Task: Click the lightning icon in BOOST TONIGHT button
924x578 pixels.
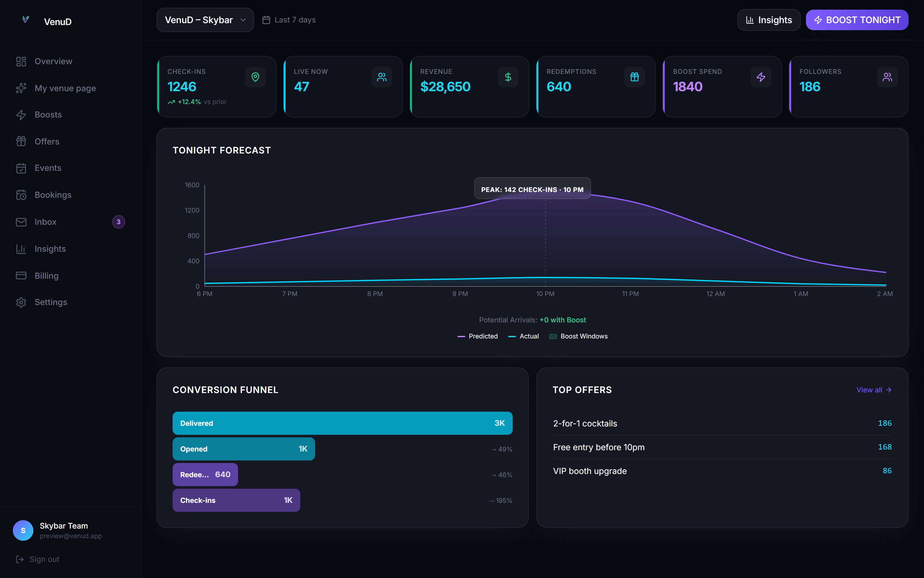Action: 818,20
